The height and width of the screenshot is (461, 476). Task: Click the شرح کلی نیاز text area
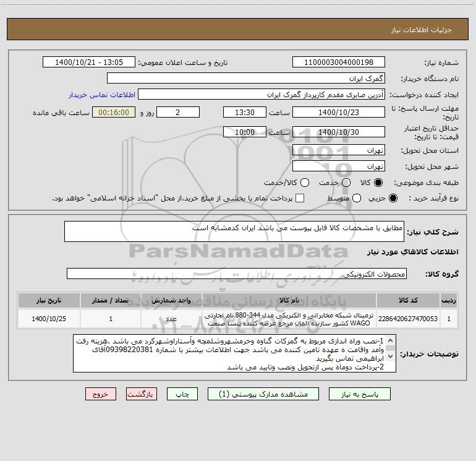click(234, 231)
